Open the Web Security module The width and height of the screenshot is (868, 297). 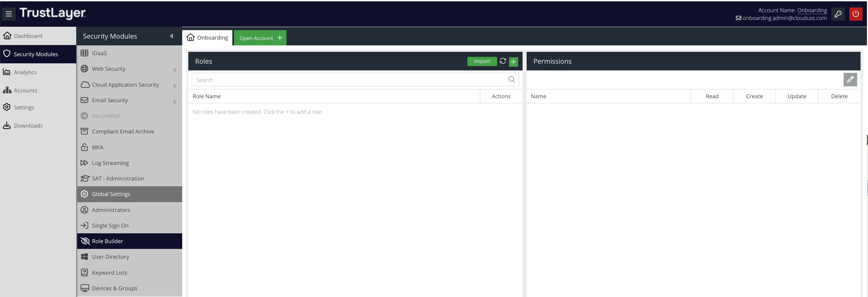pos(130,69)
